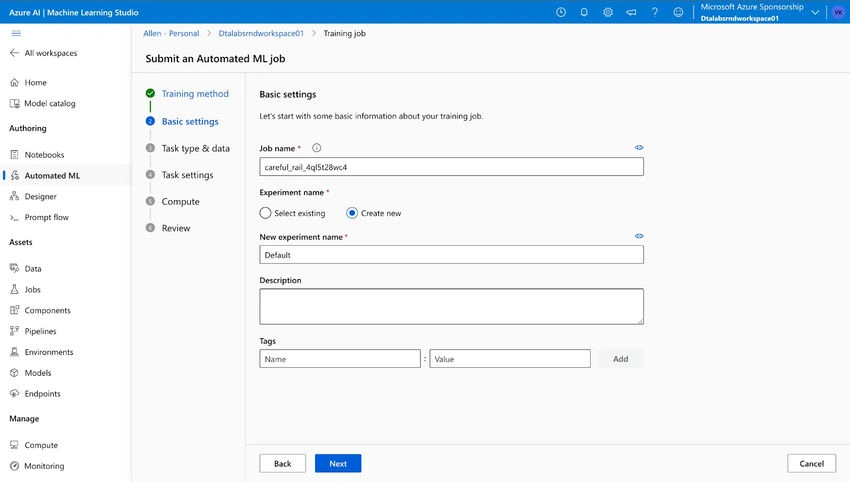
Task: Click the smiley feedback icon
Action: click(x=678, y=12)
